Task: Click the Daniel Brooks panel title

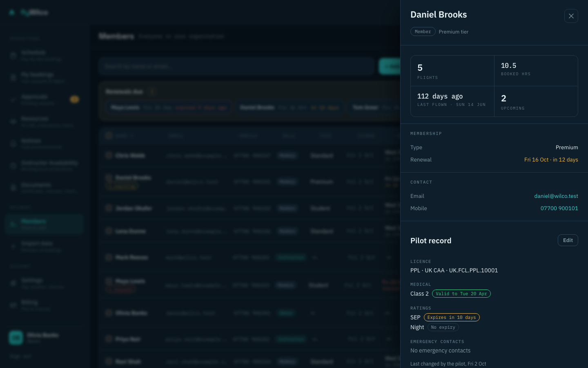Action: [439, 15]
